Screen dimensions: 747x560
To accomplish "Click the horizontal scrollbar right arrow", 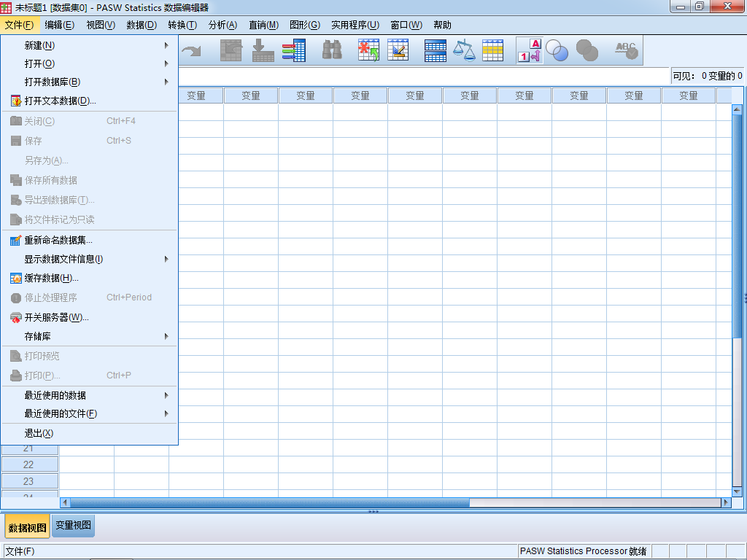I will [x=726, y=502].
